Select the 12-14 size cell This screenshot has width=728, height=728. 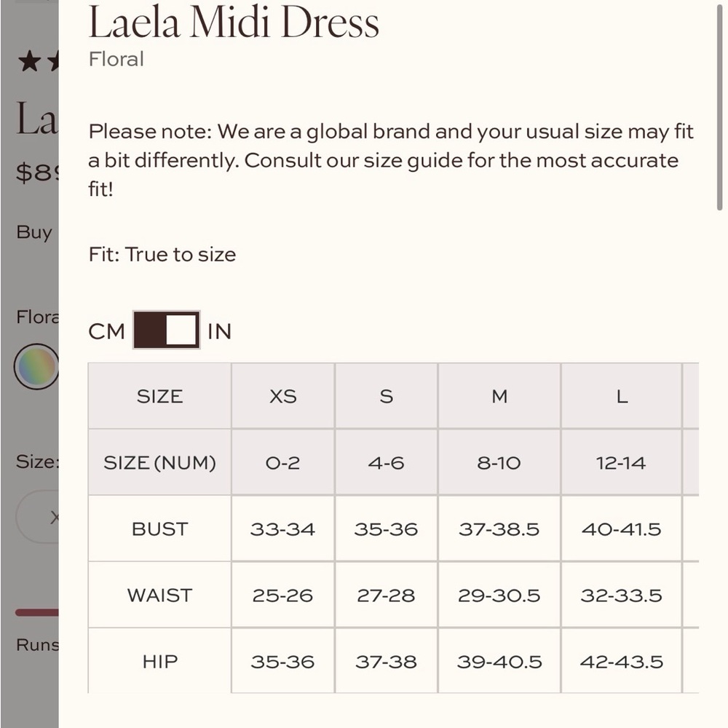[x=622, y=462]
